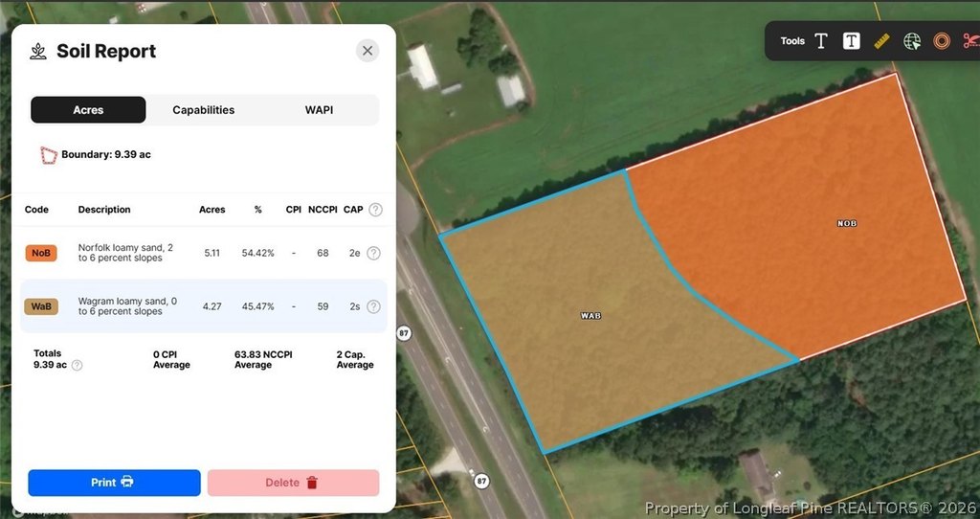980x519 pixels.
Task: Select the boxed text label tool
Action: click(851, 41)
